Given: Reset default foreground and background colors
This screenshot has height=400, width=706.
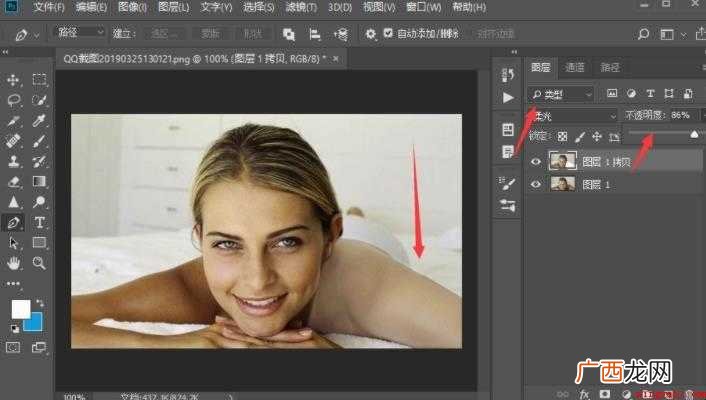Looking at the screenshot, I should pyautogui.click(x=15, y=328).
